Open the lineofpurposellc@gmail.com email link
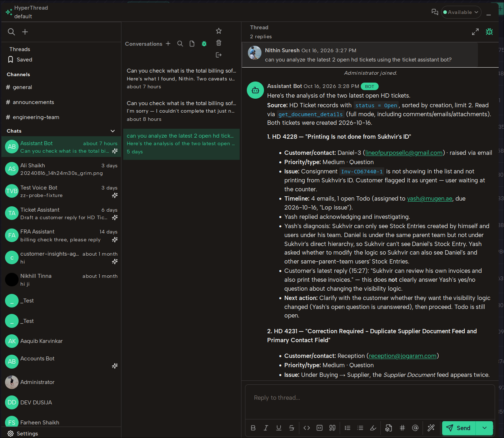Viewport: 504px width, 438px height. pyautogui.click(x=404, y=153)
